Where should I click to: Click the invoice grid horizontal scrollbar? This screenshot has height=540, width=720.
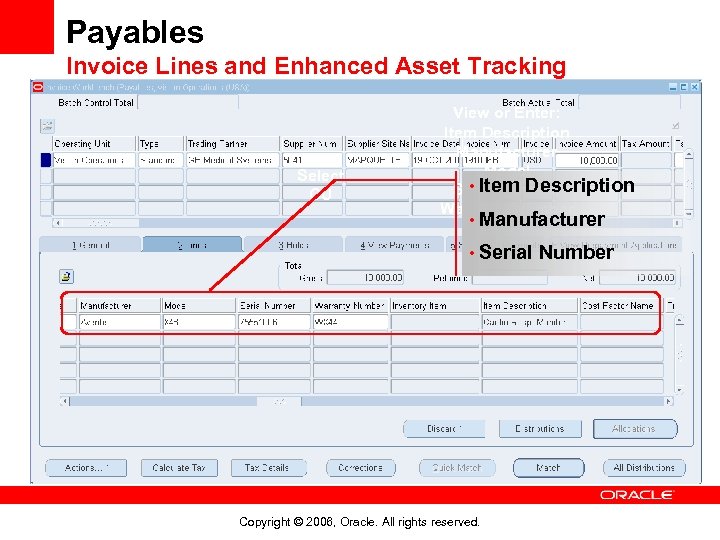tap(367, 223)
